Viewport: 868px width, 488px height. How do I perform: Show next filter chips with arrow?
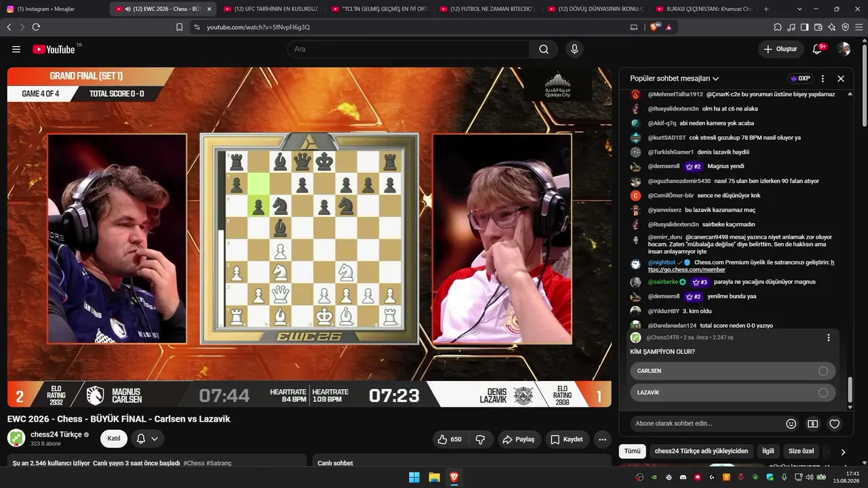coord(843,451)
